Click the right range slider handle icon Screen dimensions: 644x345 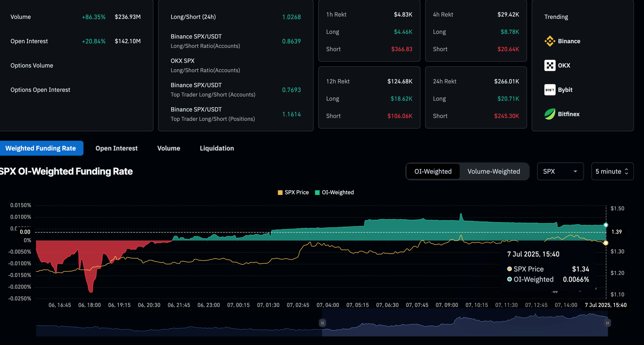coord(607,323)
